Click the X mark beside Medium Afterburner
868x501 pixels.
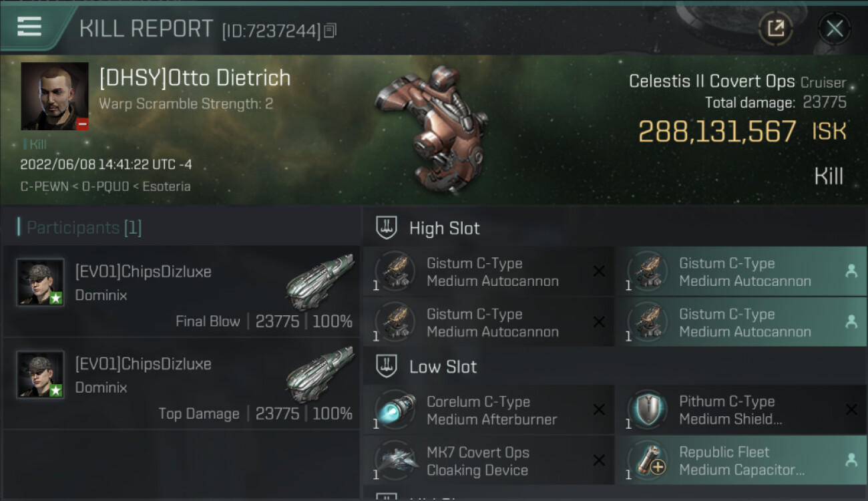tap(599, 409)
